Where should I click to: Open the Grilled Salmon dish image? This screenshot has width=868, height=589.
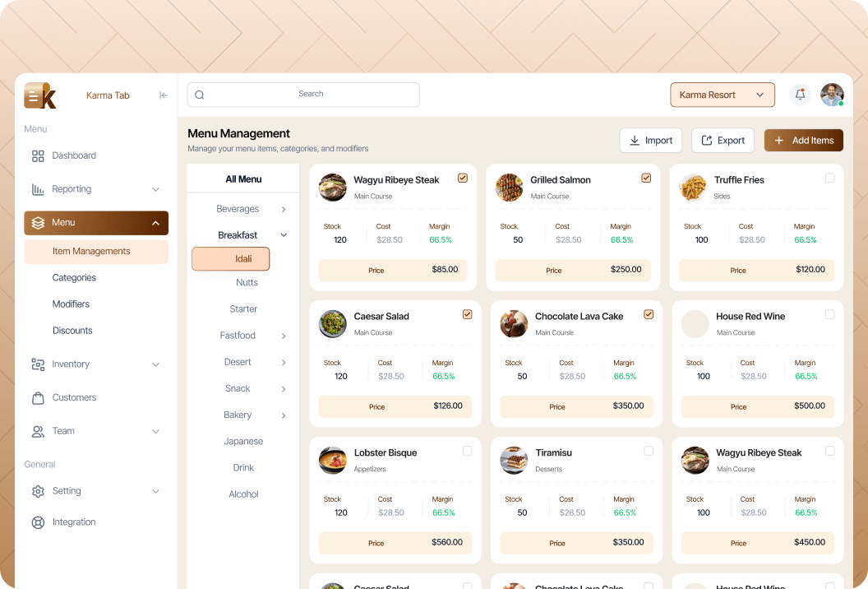[510, 188]
